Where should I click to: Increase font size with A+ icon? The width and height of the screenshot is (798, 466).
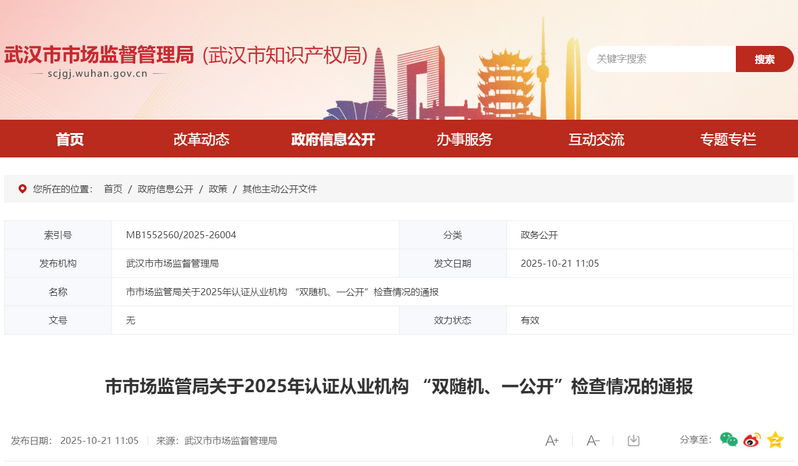tap(552, 441)
